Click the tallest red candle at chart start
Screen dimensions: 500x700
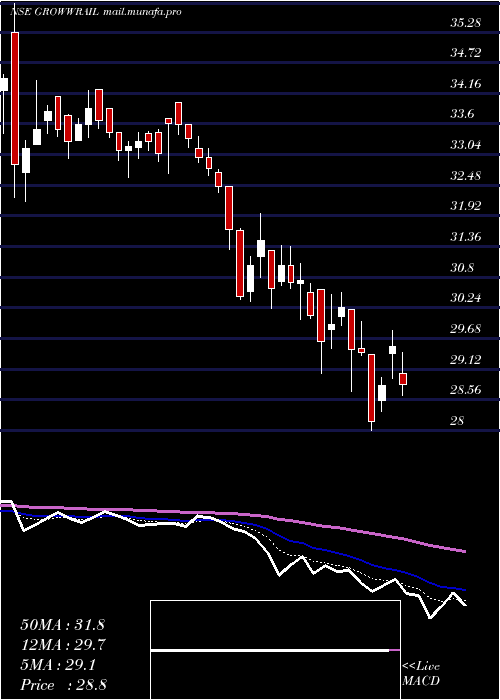[15, 99]
